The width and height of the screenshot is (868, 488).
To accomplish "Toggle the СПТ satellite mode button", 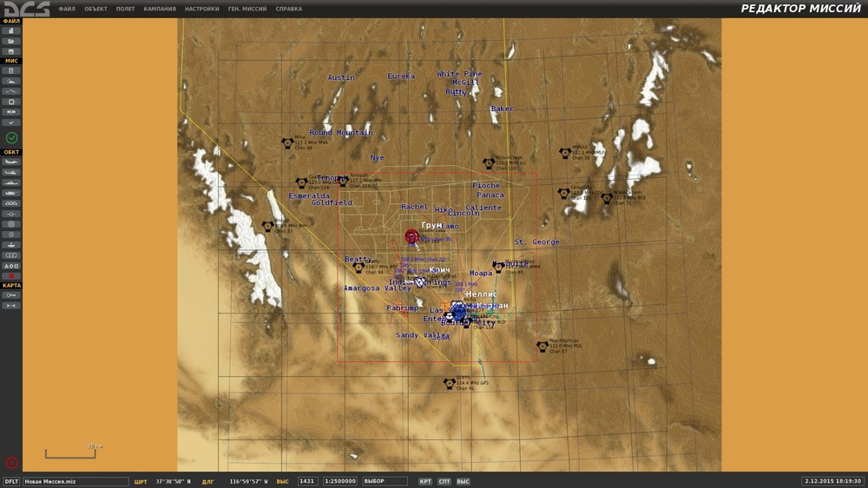I will coord(444,481).
